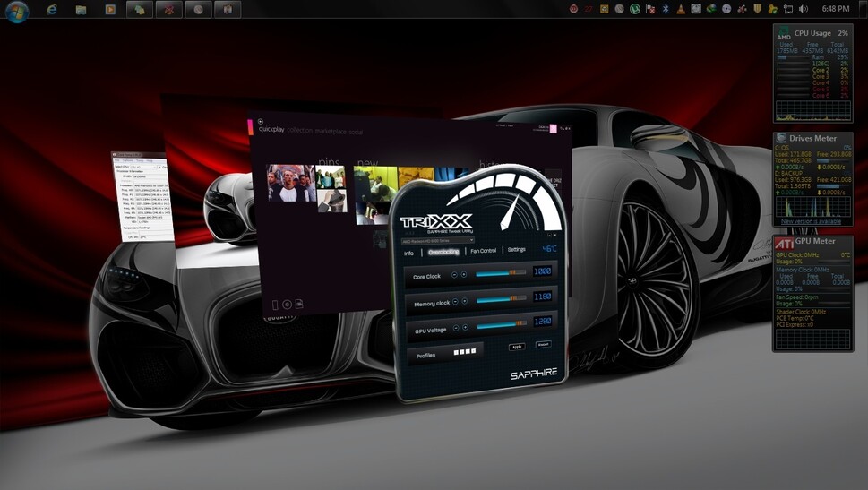Increase Memory clock with plus button
Screen dimensions: 868x490
pyautogui.click(x=464, y=301)
